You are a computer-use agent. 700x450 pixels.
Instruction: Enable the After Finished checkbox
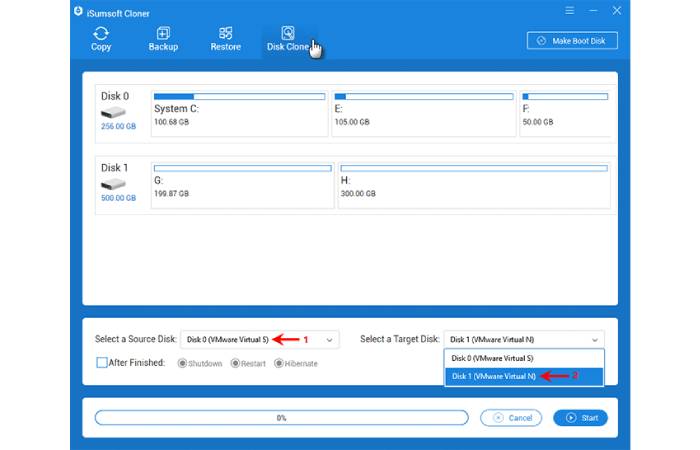102,362
